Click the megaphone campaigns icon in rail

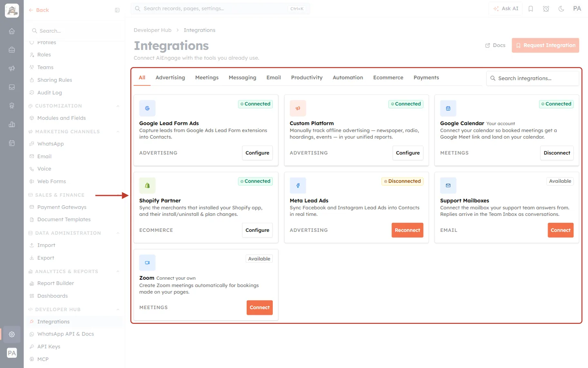12,68
